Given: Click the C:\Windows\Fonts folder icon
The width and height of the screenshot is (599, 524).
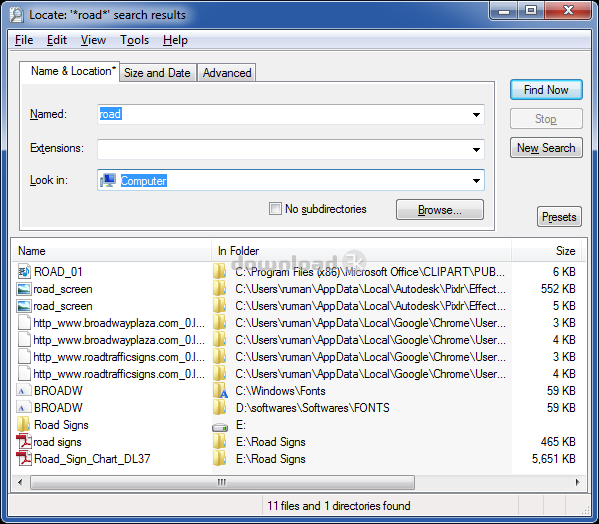Looking at the screenshot, I should click(x=220, y=391).
